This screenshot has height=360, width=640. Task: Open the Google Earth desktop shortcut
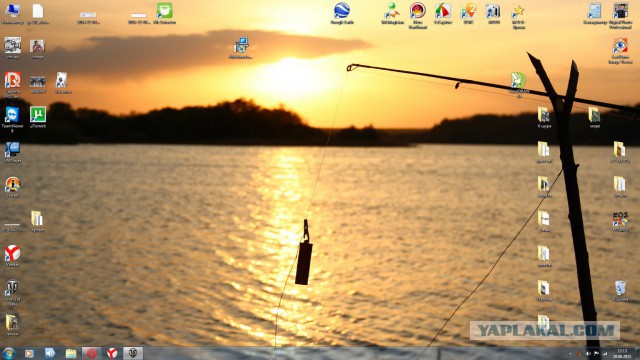click(342, 11)
